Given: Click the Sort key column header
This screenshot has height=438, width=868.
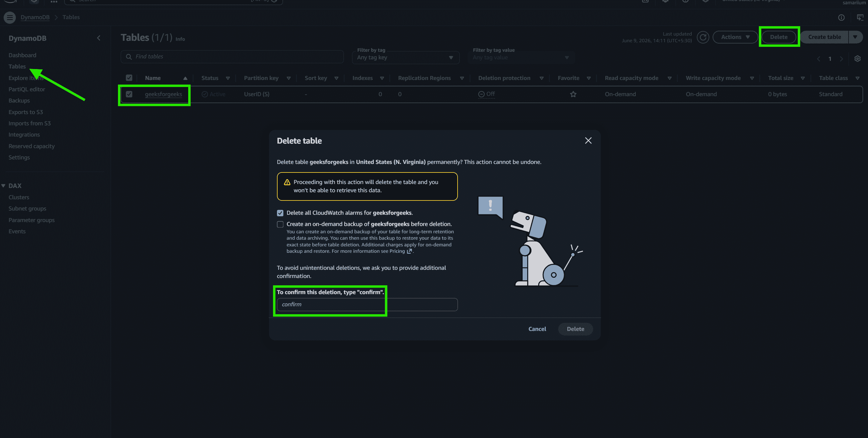Looking at the screenshot, I should tap(316, 78).
